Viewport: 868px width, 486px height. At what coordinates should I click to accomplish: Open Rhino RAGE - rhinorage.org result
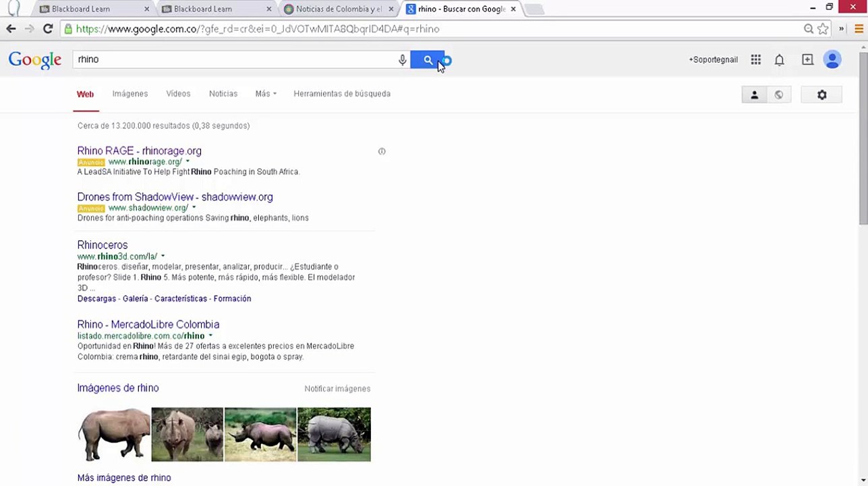[139, 151]
